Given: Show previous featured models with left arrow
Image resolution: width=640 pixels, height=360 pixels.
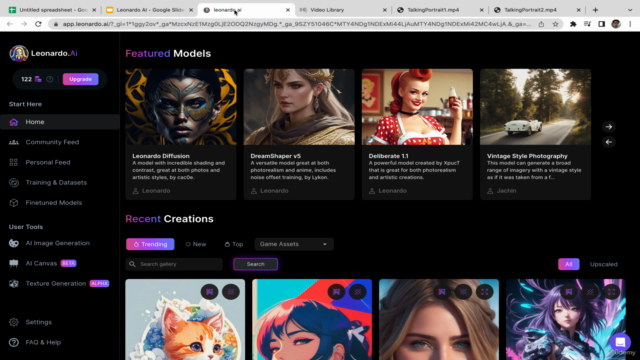Looking at the screenshot, I should [x=609, y=142].
